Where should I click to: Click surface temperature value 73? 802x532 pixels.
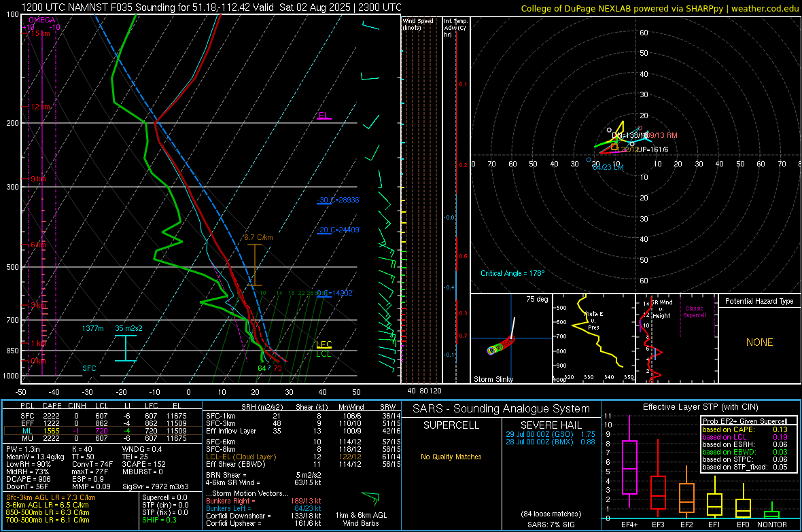277,368
